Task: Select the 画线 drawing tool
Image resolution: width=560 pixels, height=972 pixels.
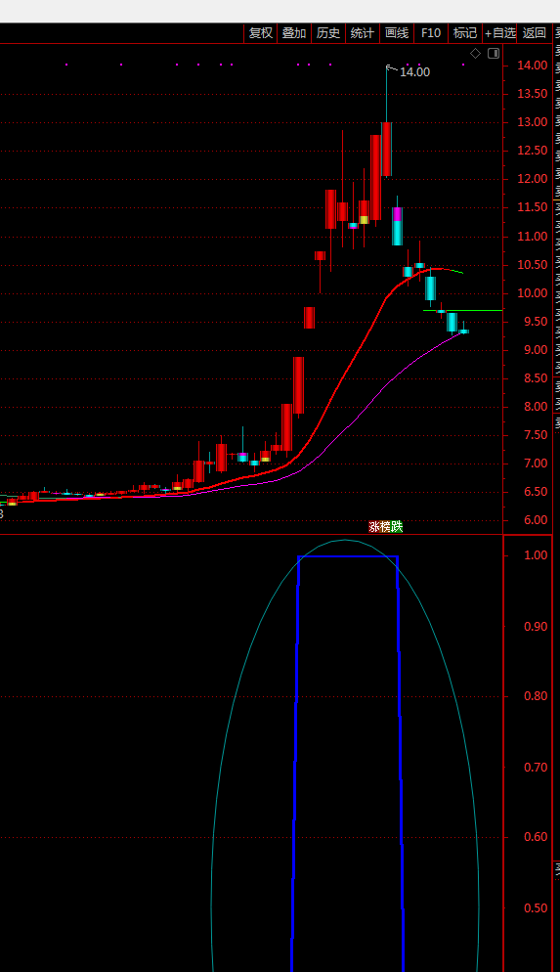Action: point(397,33)
